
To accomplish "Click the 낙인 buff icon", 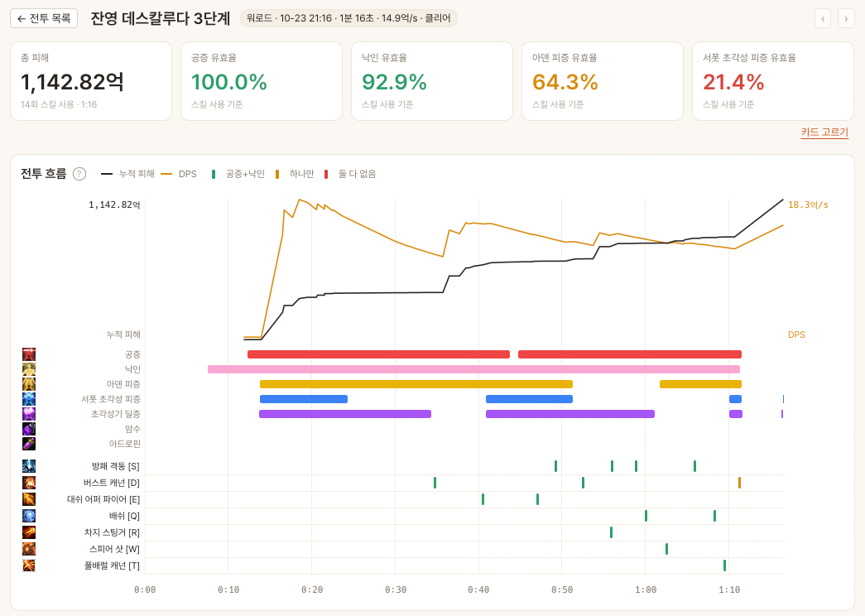I will [29, 369].
